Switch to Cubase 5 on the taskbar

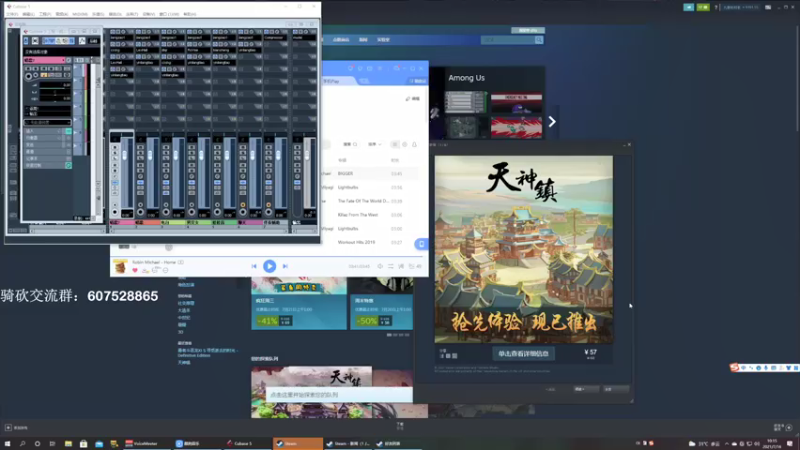247,443
